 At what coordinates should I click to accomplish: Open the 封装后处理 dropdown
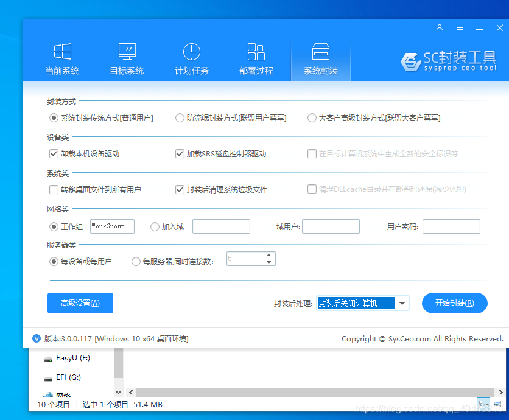click(401, 303)
